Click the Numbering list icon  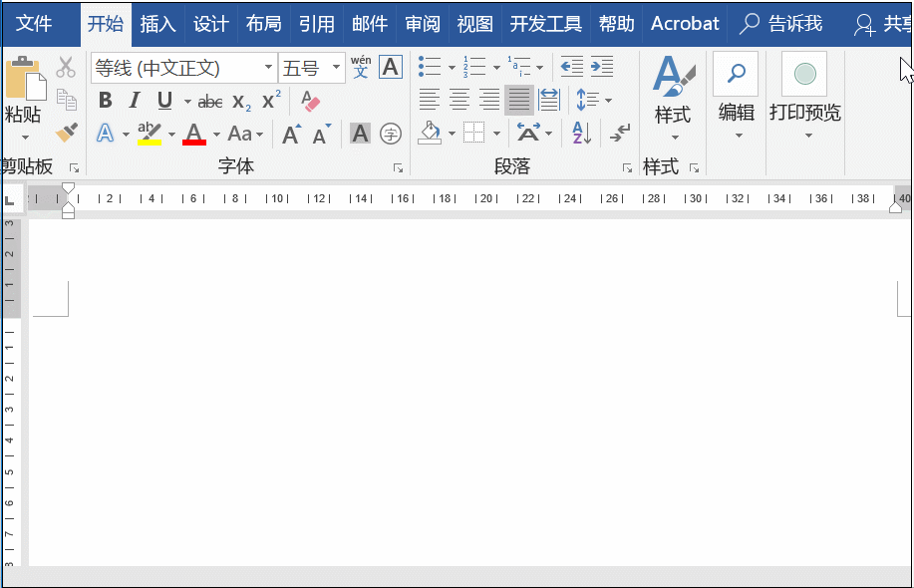[x=474, y=67]
